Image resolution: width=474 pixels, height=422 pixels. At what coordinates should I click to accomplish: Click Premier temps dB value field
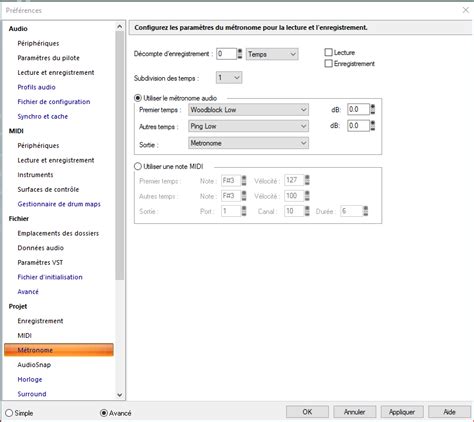click(358, 109)
